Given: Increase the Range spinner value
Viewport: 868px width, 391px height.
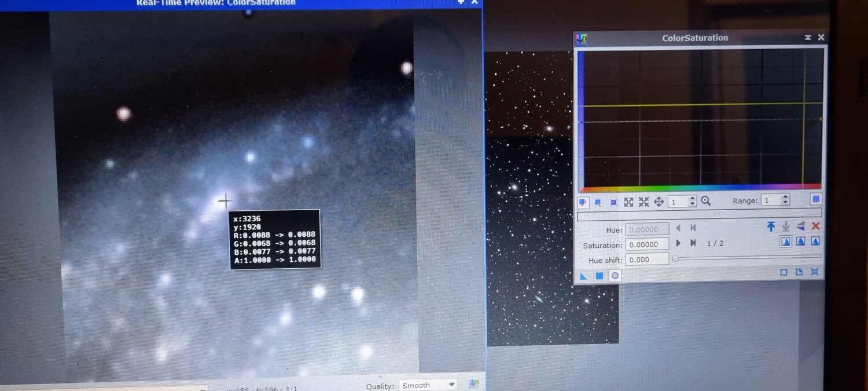Looking at the screenshot, I should tap(785, 197).
